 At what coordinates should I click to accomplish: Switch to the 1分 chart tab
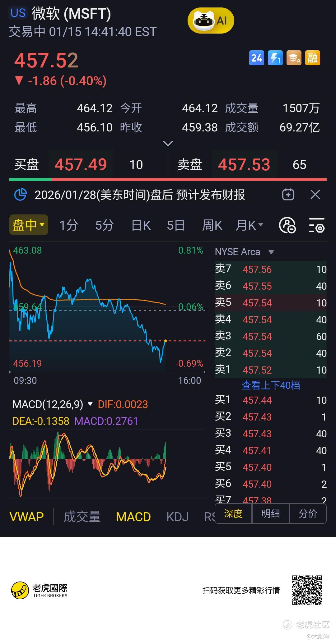tap(68, 225)
